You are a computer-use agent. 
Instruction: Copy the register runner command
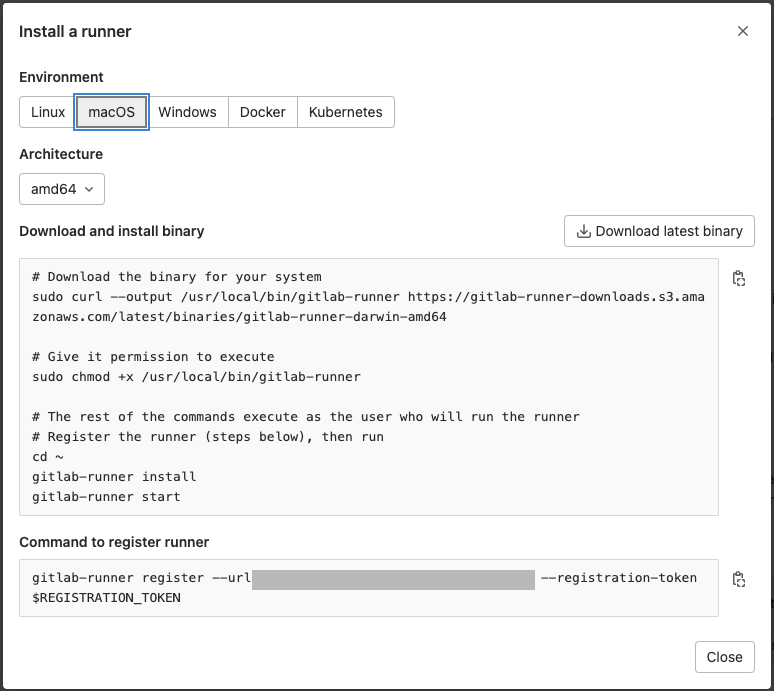pos(738,579)
